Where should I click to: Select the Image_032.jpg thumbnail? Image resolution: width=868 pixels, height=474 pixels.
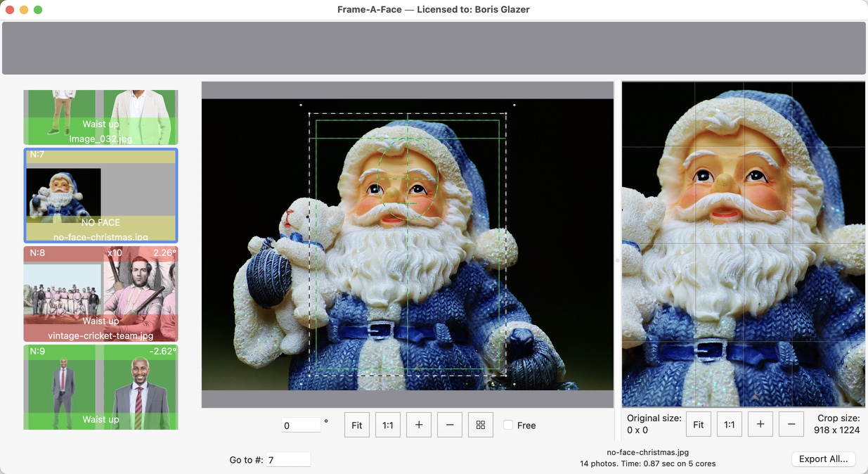[101, 117]
